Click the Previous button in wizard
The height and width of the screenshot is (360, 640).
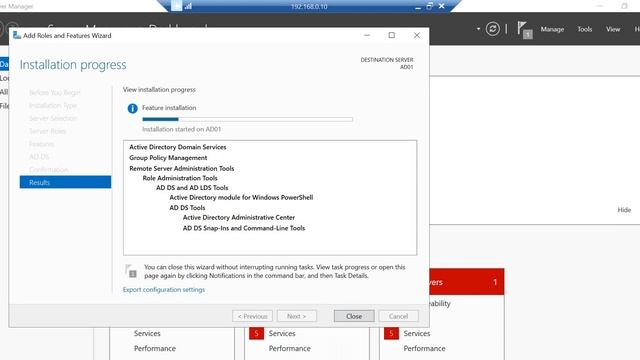pyautogui.click(x=252, y=316)
